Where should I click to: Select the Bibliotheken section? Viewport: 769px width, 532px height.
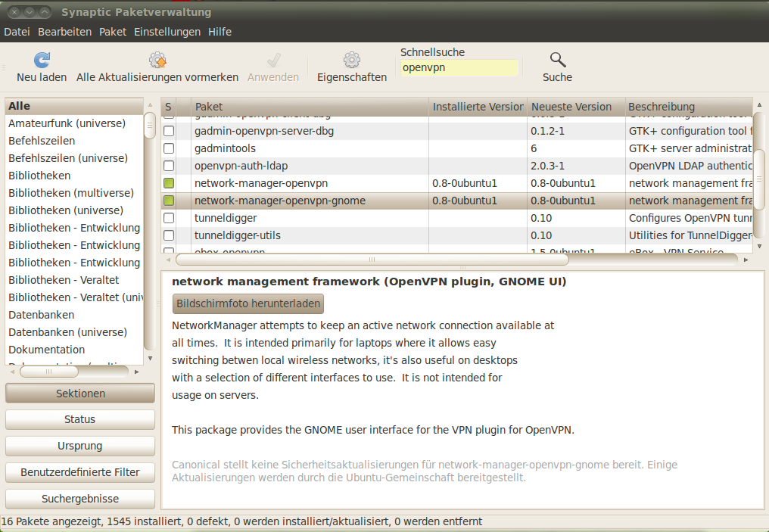point(74,176)
